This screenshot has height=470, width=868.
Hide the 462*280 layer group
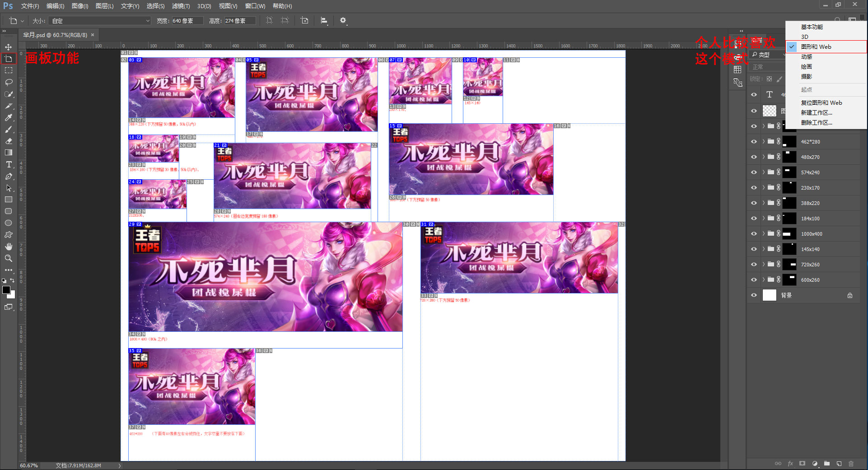[754, 141]
